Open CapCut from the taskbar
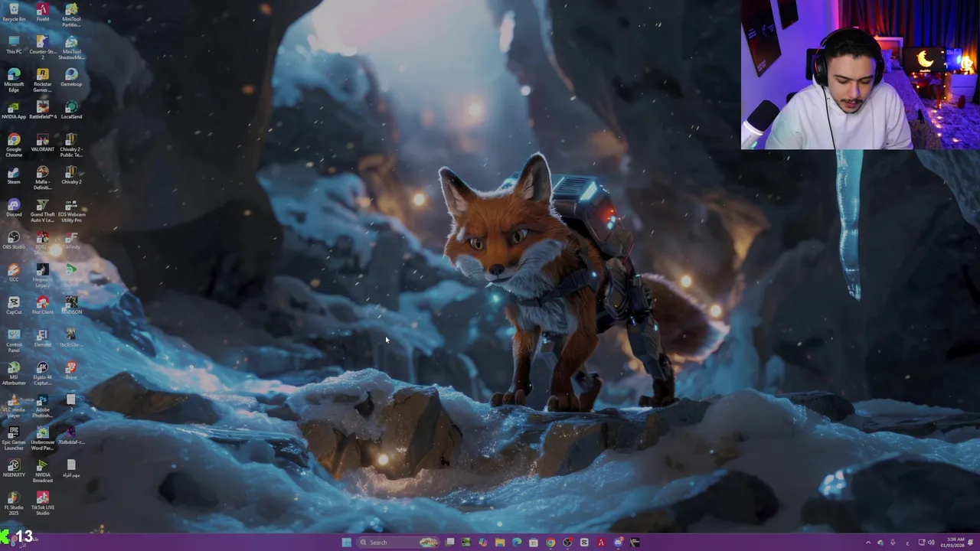The height and width of the screenshot is (551, 980). [584, 543]
